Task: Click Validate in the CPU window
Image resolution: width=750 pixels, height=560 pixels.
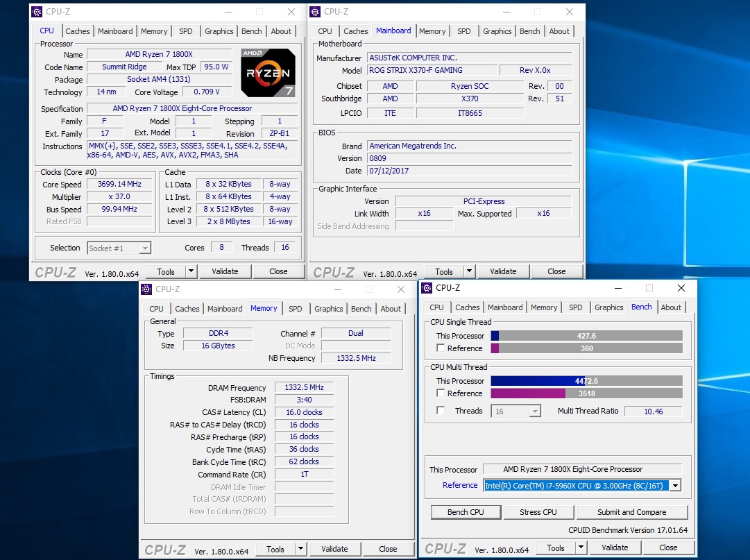Action: pyautogui.click(x=225, y=271)
